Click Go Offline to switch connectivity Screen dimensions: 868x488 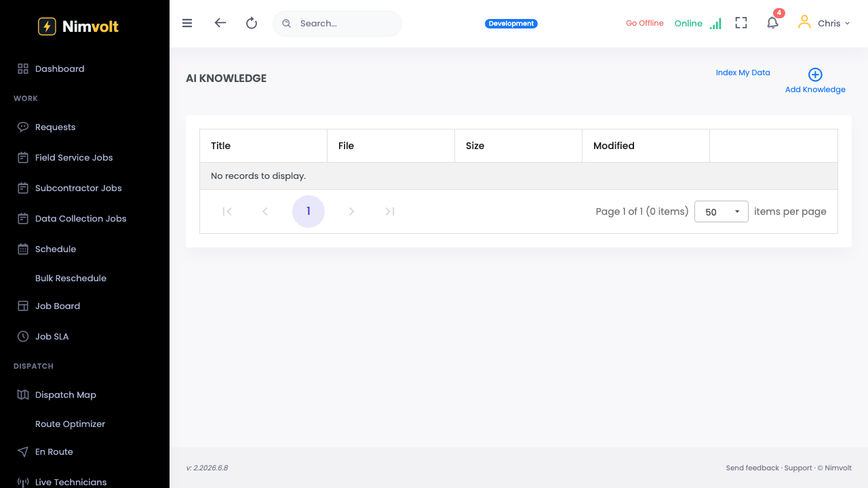point(645,23)
